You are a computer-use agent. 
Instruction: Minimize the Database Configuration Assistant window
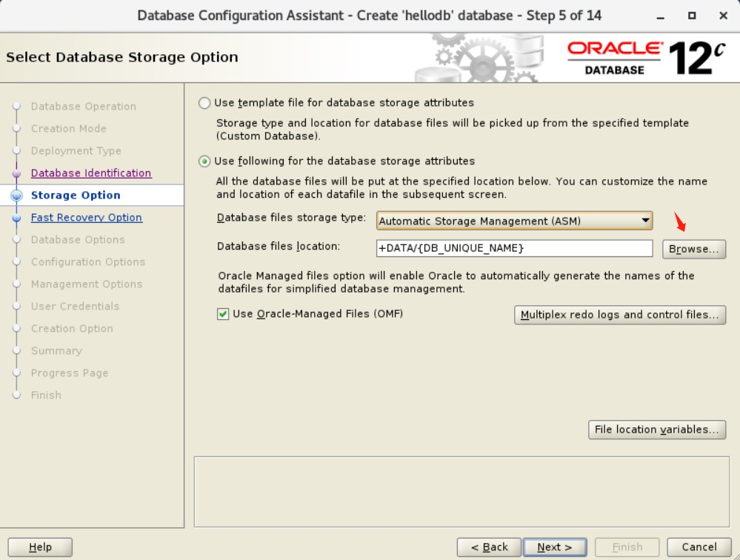[x=661, y=16]
